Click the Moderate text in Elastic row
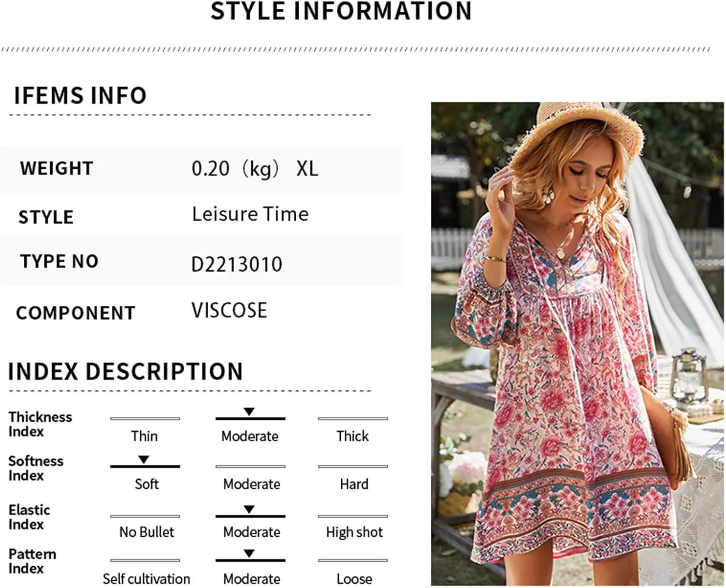This screenshot has width=726, height=588. pos(252,532)
